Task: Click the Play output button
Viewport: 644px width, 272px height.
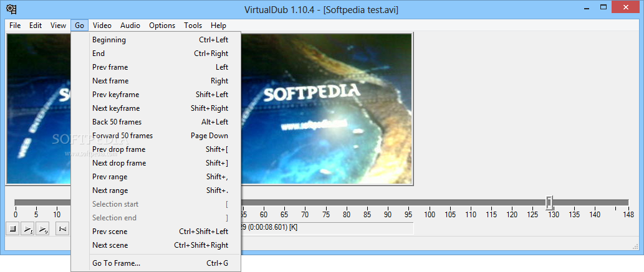Action: pos(42,229)
